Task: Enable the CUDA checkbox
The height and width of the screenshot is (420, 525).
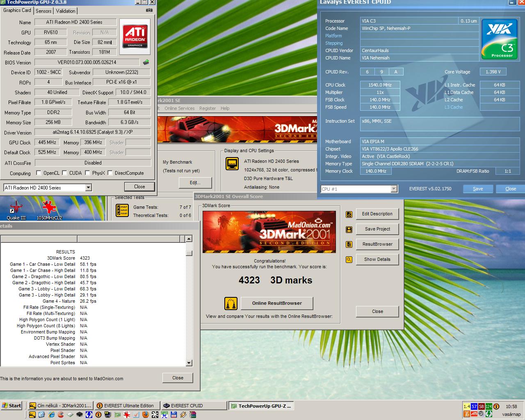Action: coord(65,173)
